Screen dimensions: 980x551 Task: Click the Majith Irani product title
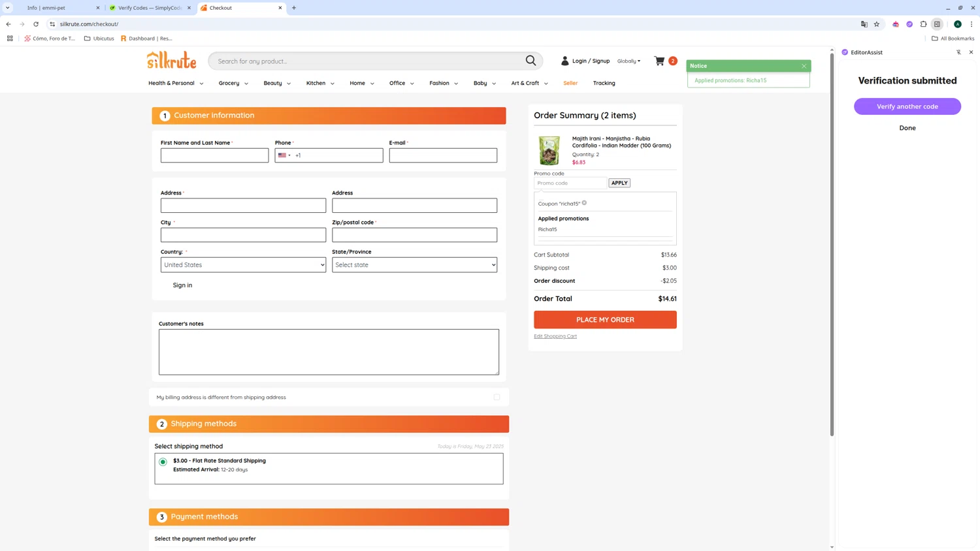click(x=621, y=142)
